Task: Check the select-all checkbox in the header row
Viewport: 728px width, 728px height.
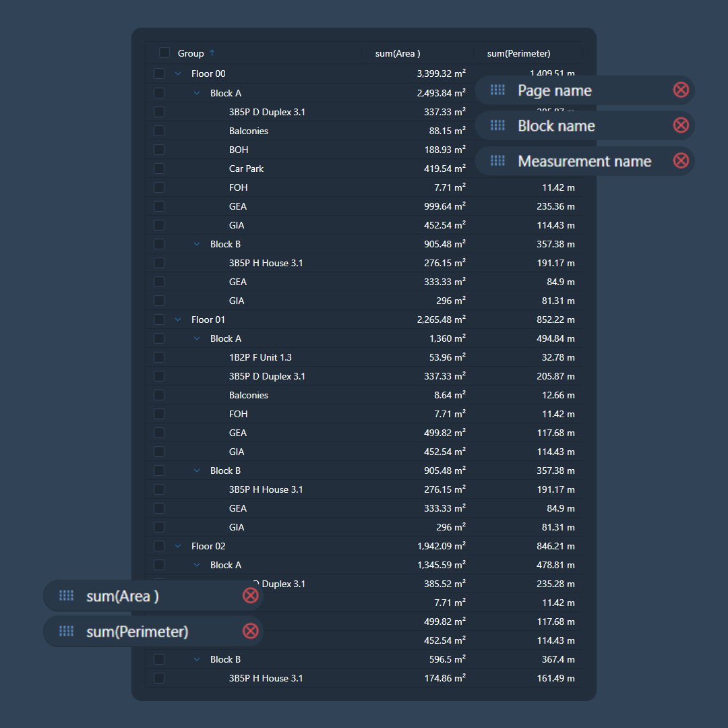Action: point(164,52)
